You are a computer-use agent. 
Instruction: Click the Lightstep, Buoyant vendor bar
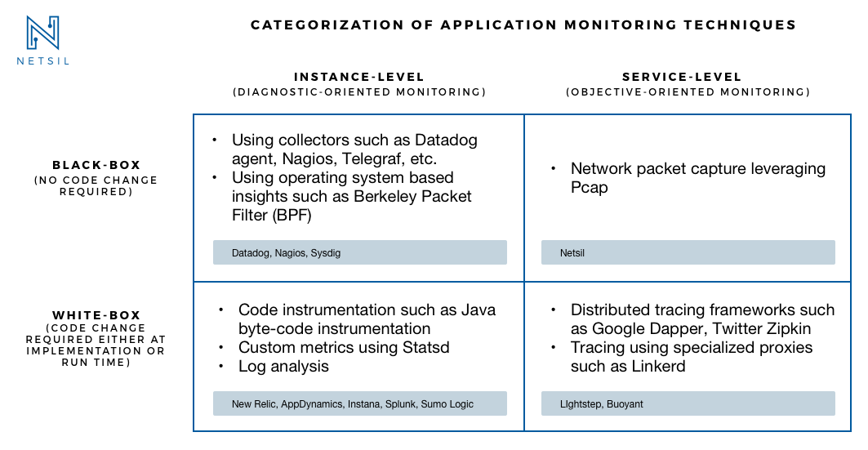point(688,403)
